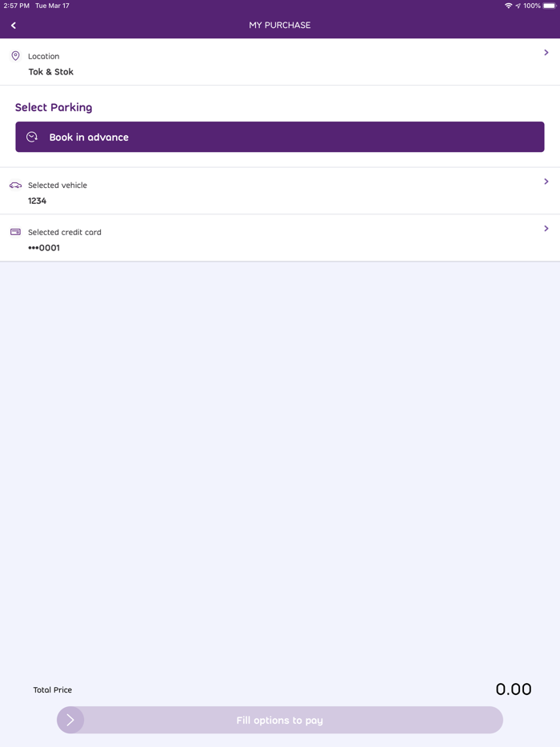Click the battery indicator icon
The image size is (560, 747).
click(550, 6)
